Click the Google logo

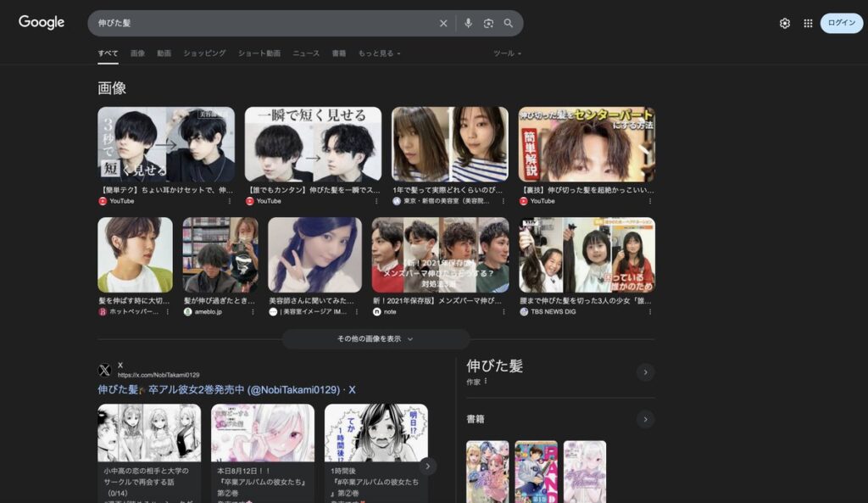[42, 23]
